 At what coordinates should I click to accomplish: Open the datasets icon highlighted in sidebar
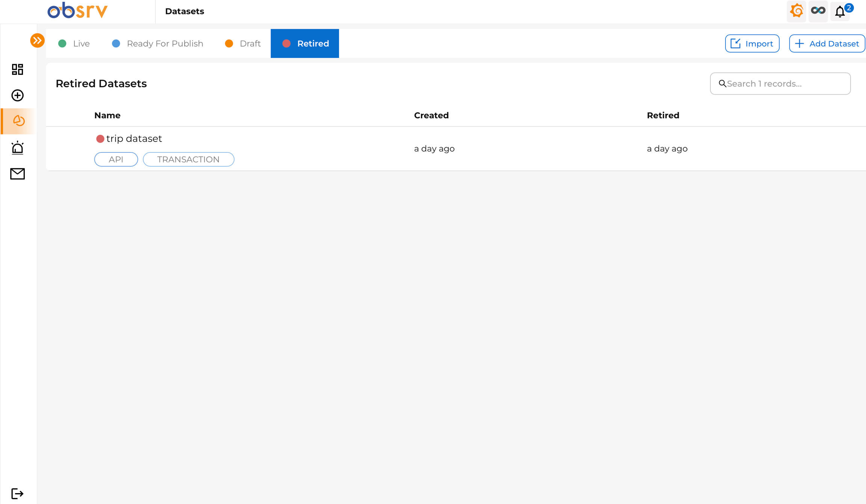pos(18,121)
